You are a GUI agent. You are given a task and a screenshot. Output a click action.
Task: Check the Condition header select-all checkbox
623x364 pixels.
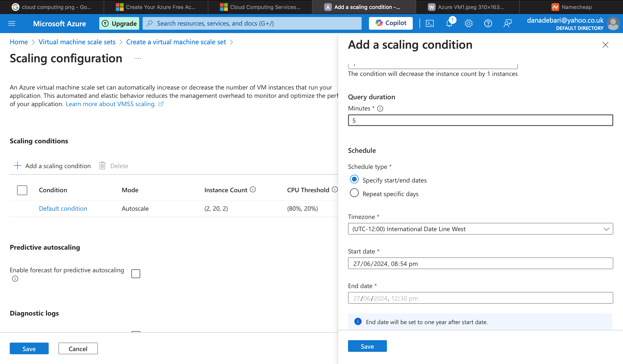tap(22, 190)
